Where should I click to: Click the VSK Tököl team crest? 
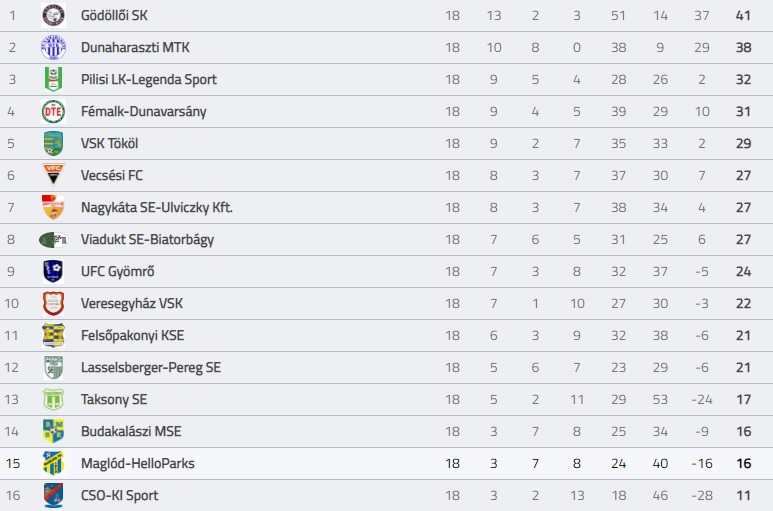tap(53, 143)
